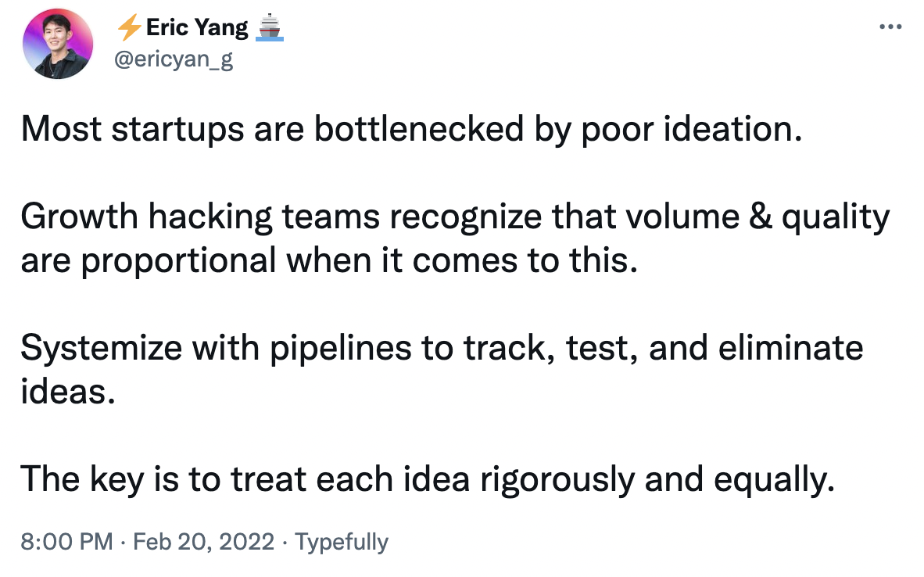Open the Typefully source link
The image size is (924, 577).
pyautogui.click(x=342, y=542)
